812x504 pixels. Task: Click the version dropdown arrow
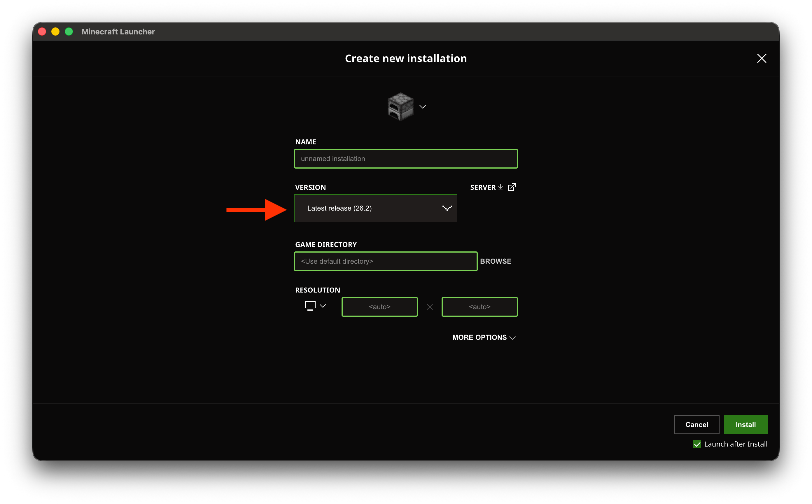click(447, 208)
